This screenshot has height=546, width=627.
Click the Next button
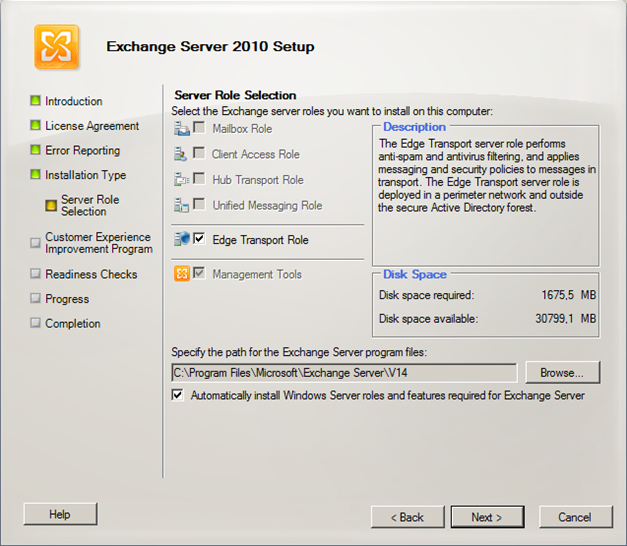tap(487, 517)
